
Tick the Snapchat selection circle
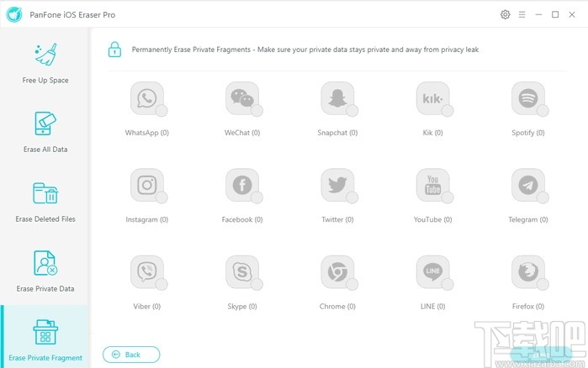[352, 111]
